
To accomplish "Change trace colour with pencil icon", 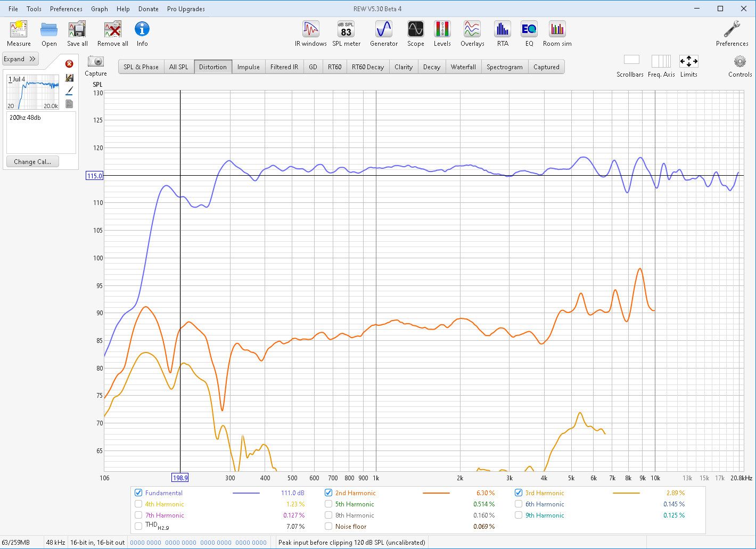I will coord(69,91).
